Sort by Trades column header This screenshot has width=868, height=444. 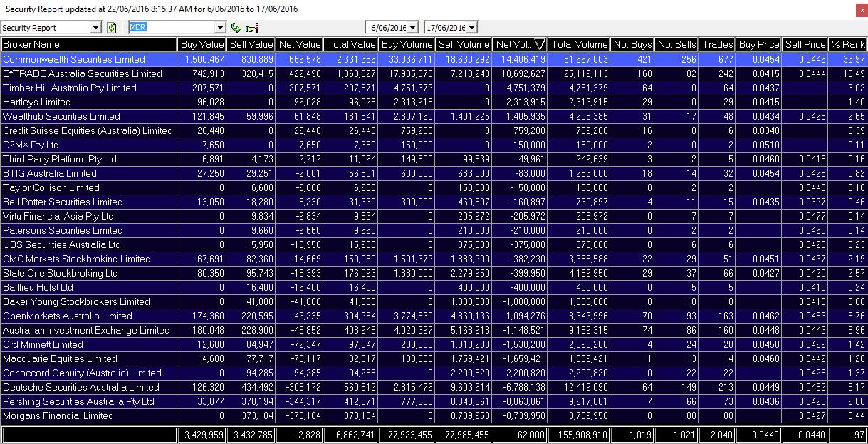[x=718, y=44]
